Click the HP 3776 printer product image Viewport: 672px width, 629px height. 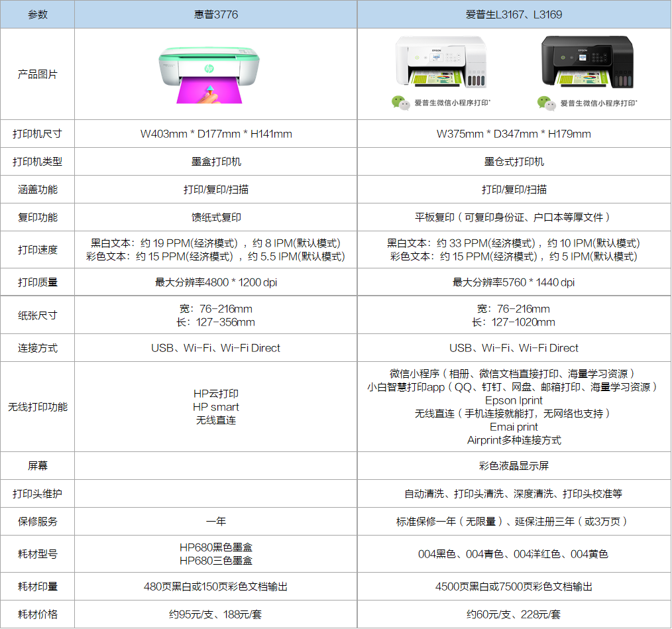(x=209, y=75)
